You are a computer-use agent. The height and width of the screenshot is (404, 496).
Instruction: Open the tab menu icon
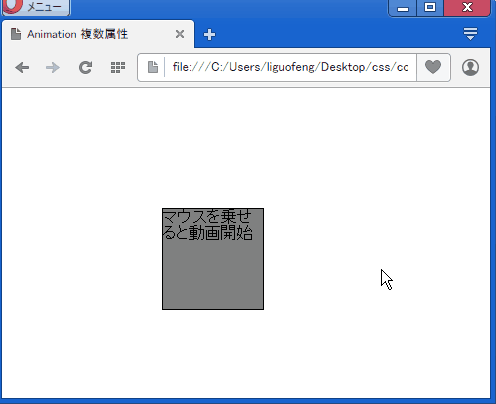470,34
